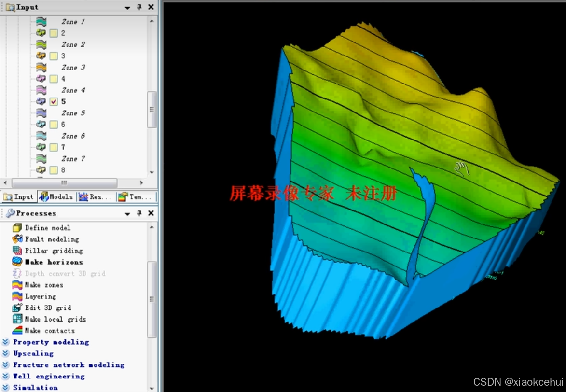Click the Make contacts process icon
Viewport: 566px width, 392px height.
(17, 330)
